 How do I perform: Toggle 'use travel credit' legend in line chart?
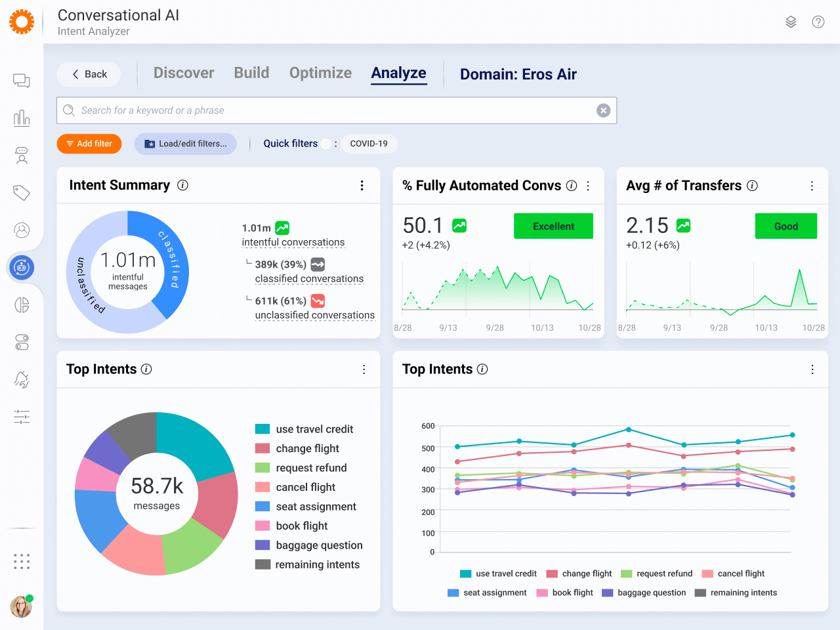click(499, 574)
